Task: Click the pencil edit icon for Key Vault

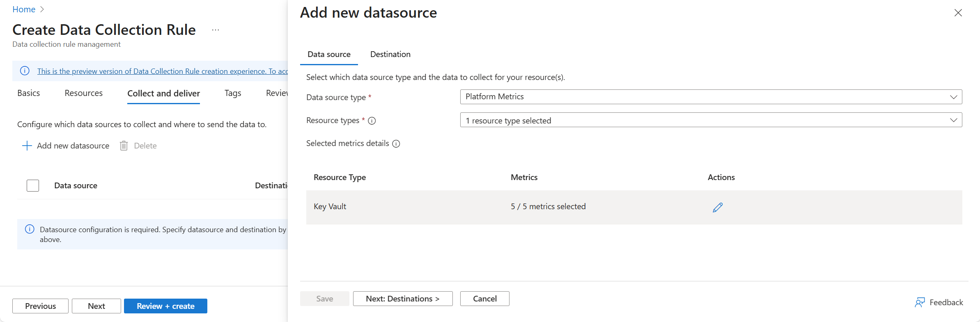Action: [x=717, y=208]
